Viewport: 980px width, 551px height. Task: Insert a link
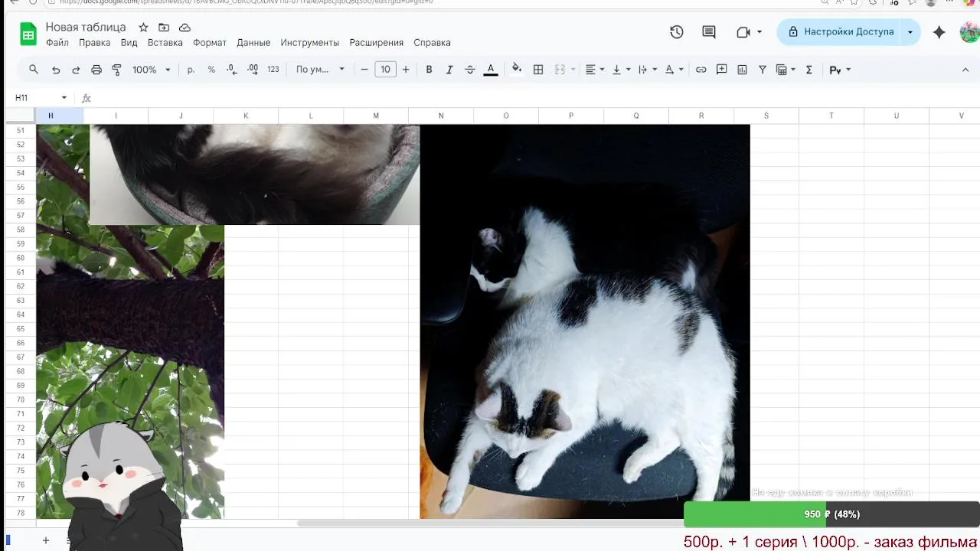(x=701, y=70)
